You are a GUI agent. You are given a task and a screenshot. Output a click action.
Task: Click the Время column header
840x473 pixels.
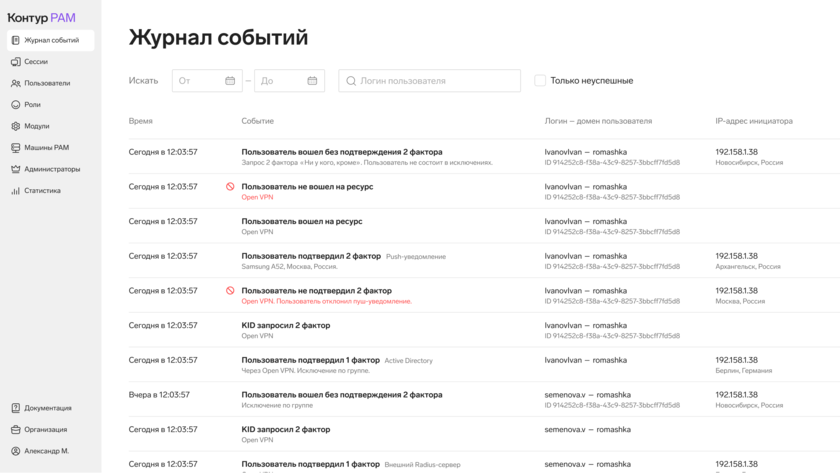[x=141, y=121]
